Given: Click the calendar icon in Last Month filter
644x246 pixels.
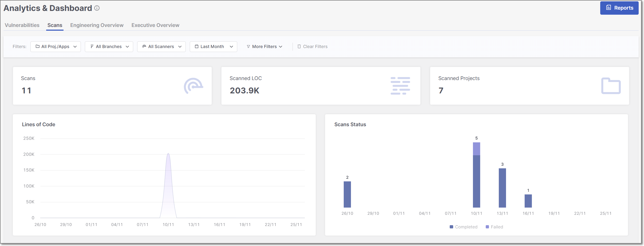Looking at the screenshot, I should [197, 47].
